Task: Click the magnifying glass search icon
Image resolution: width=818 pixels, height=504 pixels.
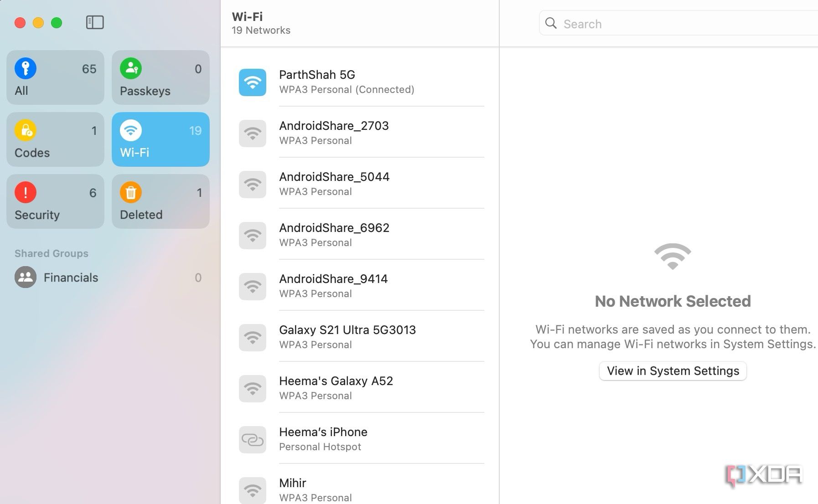Action: [x=551, y=23]
